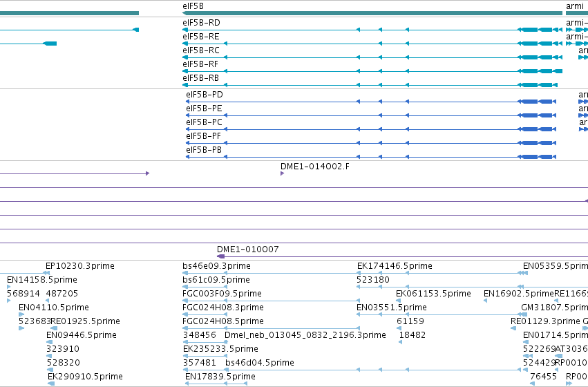Click protein eIF5B-PD label
588x387 pixels.
click(x=205, y=95)
